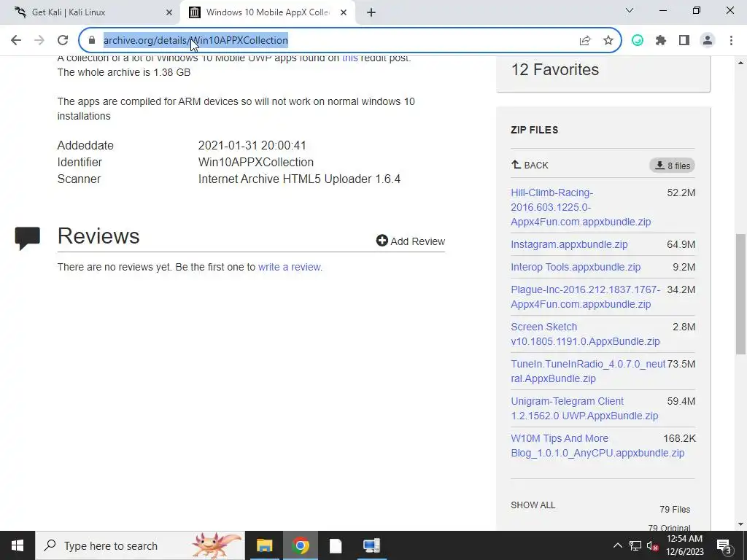The height and width of the screenshot is (560, 747).
Task: Open the share this page icon
Action: pos(585,41)
